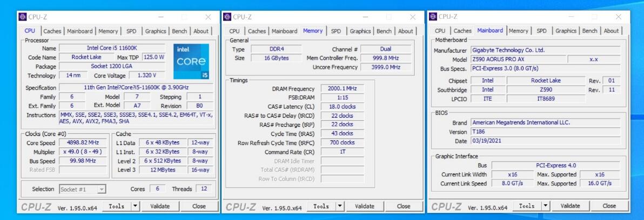Click Validate in the Mainboard window
Viewport: 644px width, 220px height.
[570, 206]
